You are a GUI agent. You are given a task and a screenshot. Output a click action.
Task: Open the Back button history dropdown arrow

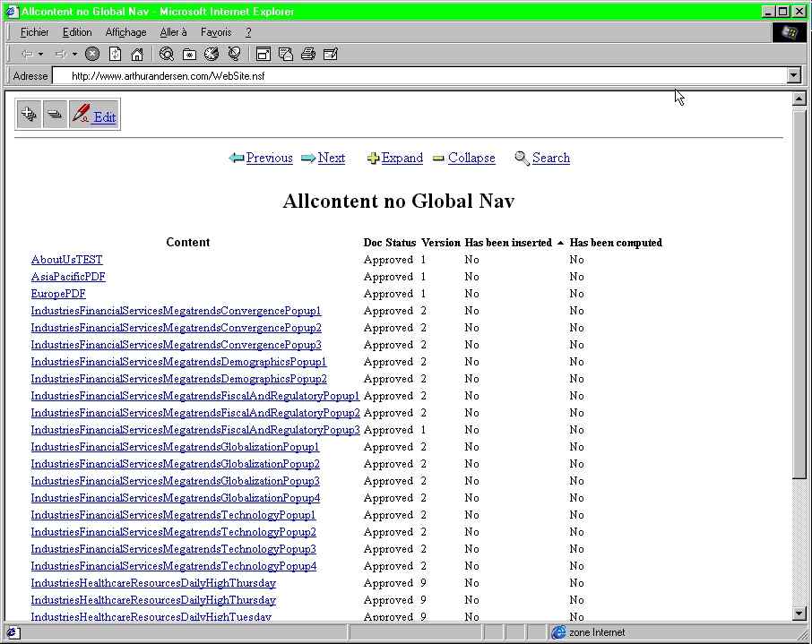point(41,54)
